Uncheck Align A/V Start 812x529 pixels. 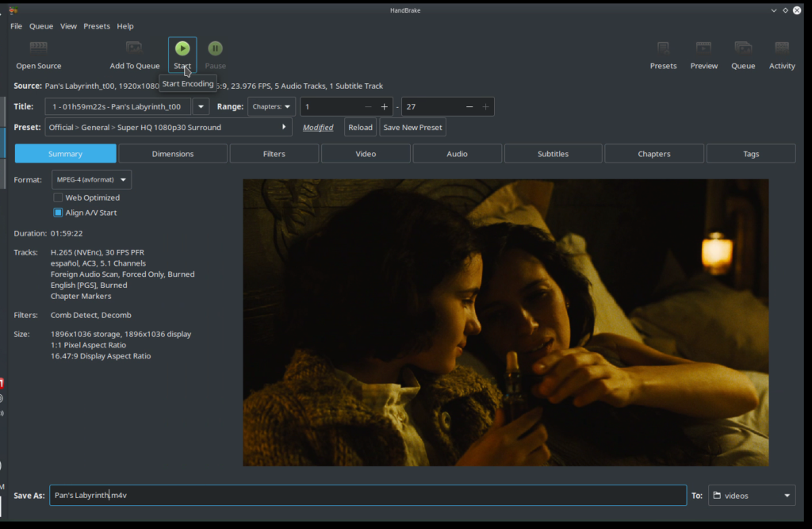click(58, 213)
